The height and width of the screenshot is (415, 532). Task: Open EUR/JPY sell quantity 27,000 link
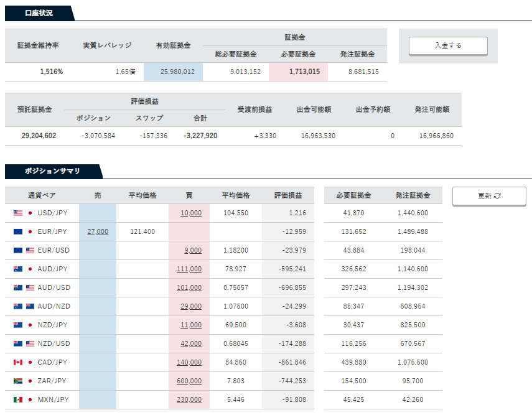coord(98,231)
